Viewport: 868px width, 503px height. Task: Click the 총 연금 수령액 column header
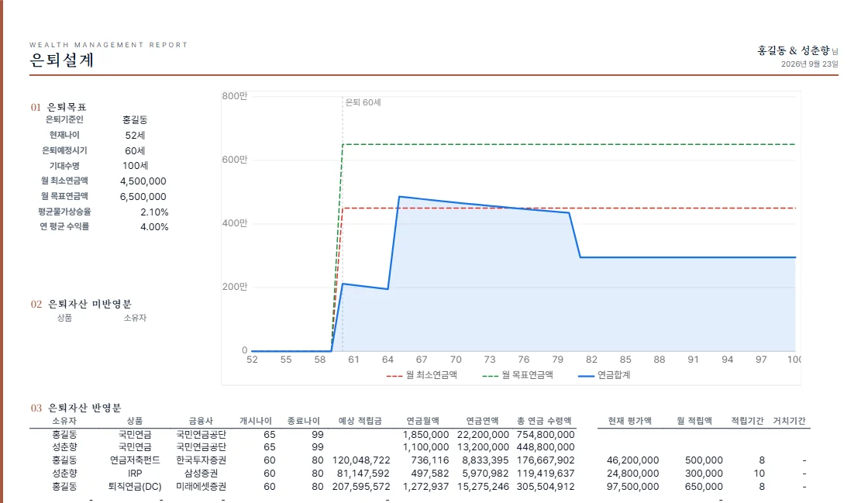[544, 421]
